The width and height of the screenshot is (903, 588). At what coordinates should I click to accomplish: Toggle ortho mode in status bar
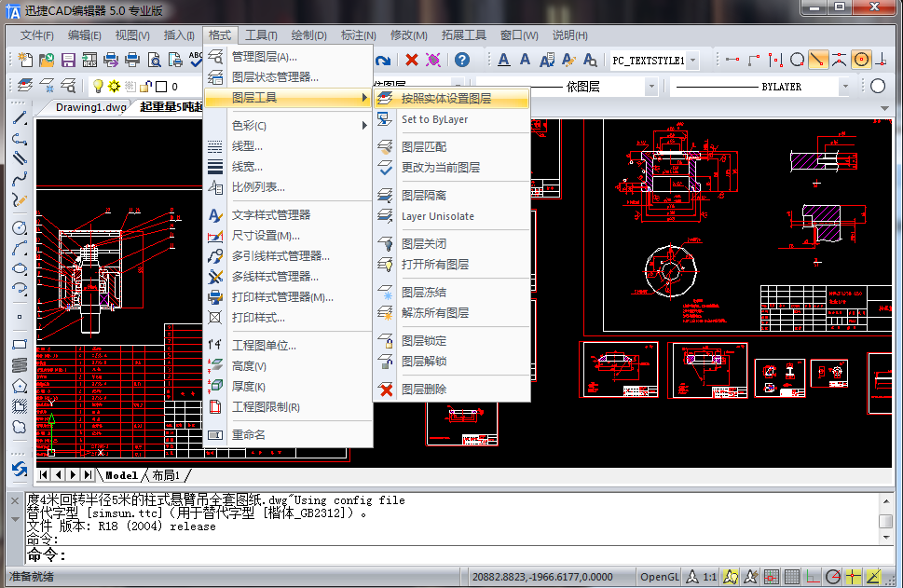pyautogui.click(x=813, y=577)
